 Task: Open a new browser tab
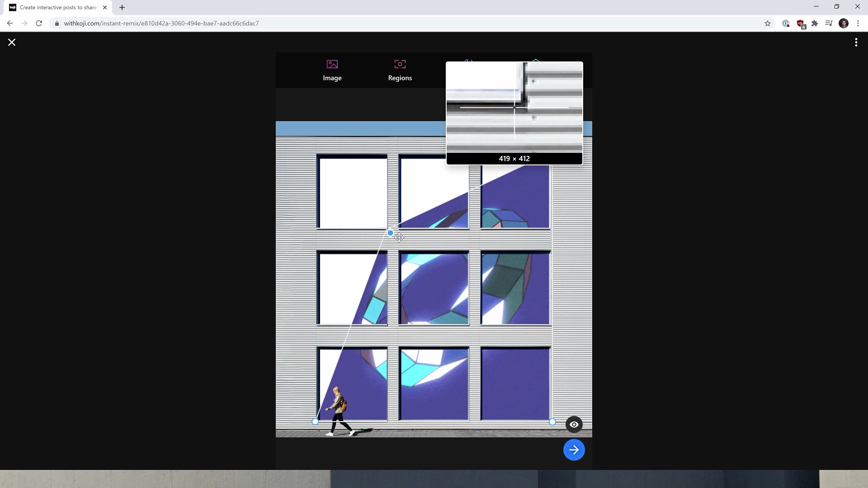tap(122, 8)
